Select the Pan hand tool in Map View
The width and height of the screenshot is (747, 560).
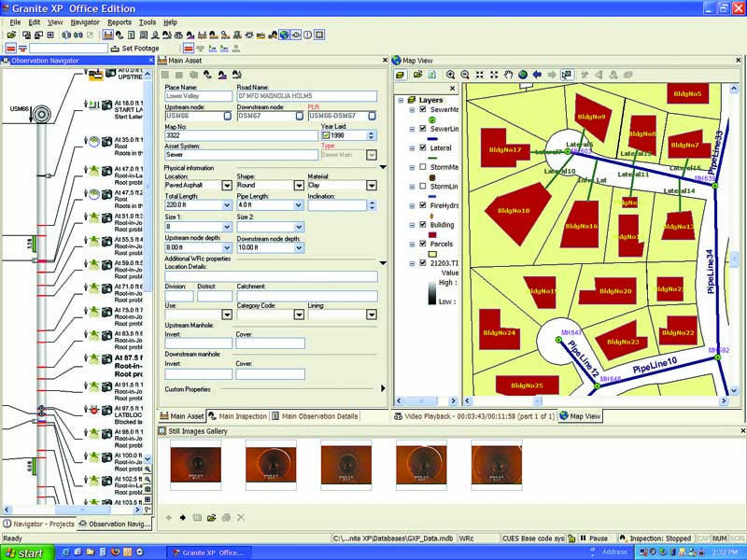point(508,75)
